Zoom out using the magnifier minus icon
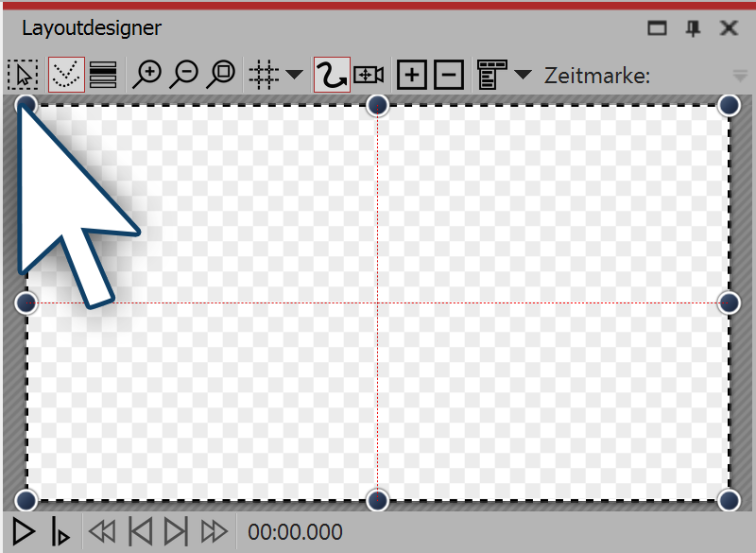Image resolution: width=756 pixels, height=553 pixels. tap(185, 74)
